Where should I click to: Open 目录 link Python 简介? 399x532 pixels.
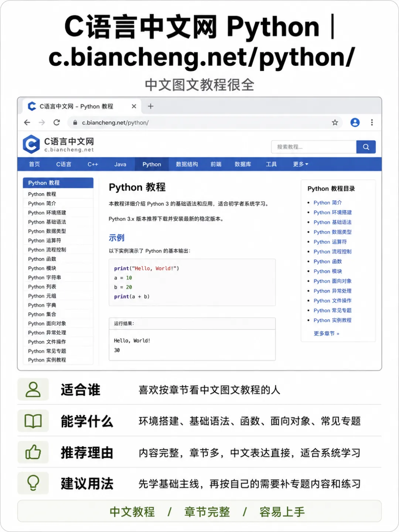(x=328, y=202)
